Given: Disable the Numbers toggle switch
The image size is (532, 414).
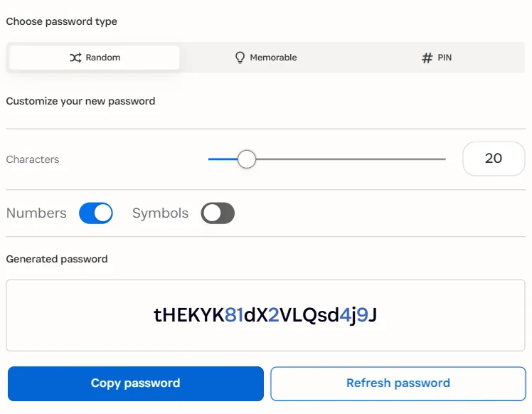Looking at the screenshot, I should (x=96, y=213).
